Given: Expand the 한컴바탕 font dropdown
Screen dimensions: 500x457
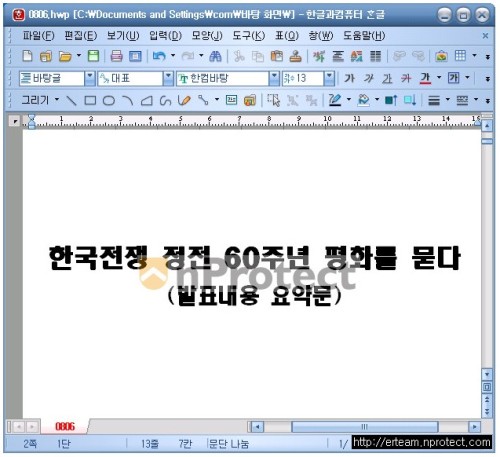Looking at the screenshot, I should pyautogui.click(x=274, y=78).
